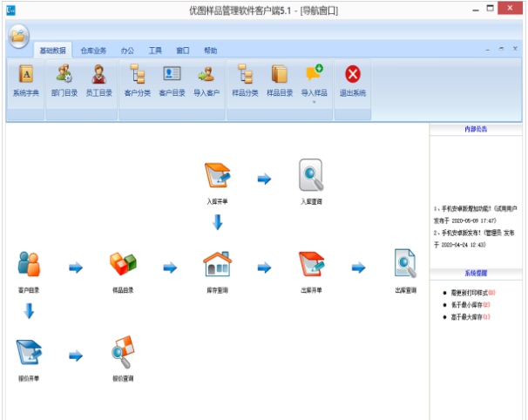This screenshot has width=528, height=420.
Task: Click the app logo in title bar
Action: point(10,10)
